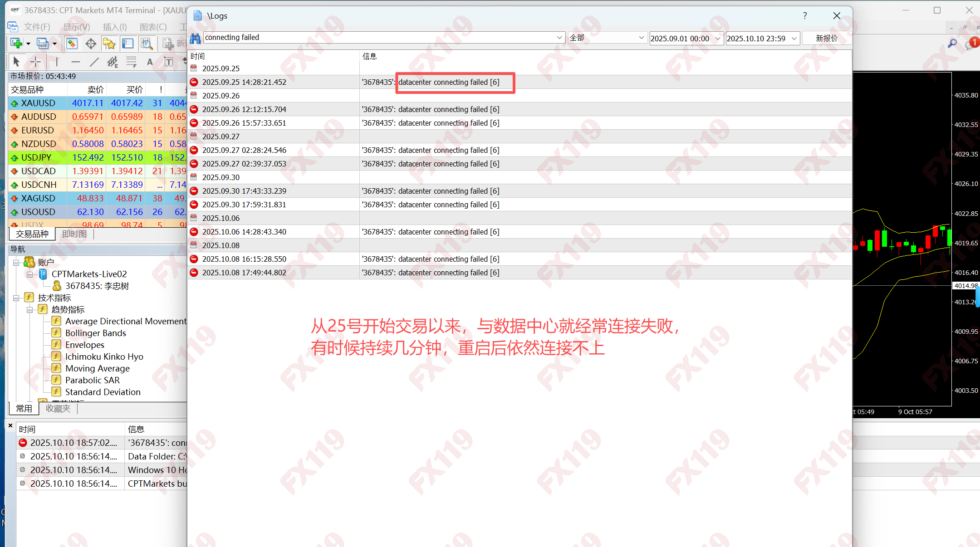Switch to the 即时图 tab
Viewport: 980px width, 547px height.
[74, 234]
